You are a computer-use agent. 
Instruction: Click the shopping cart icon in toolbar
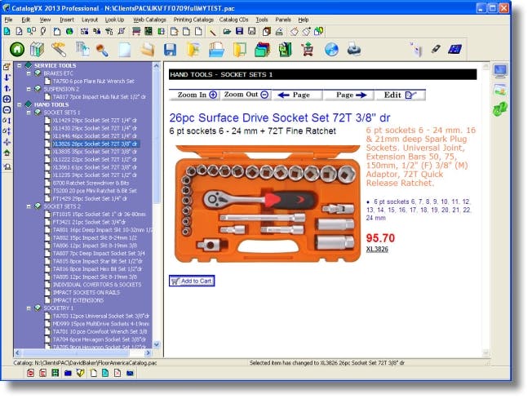click(x=308, y=50)
